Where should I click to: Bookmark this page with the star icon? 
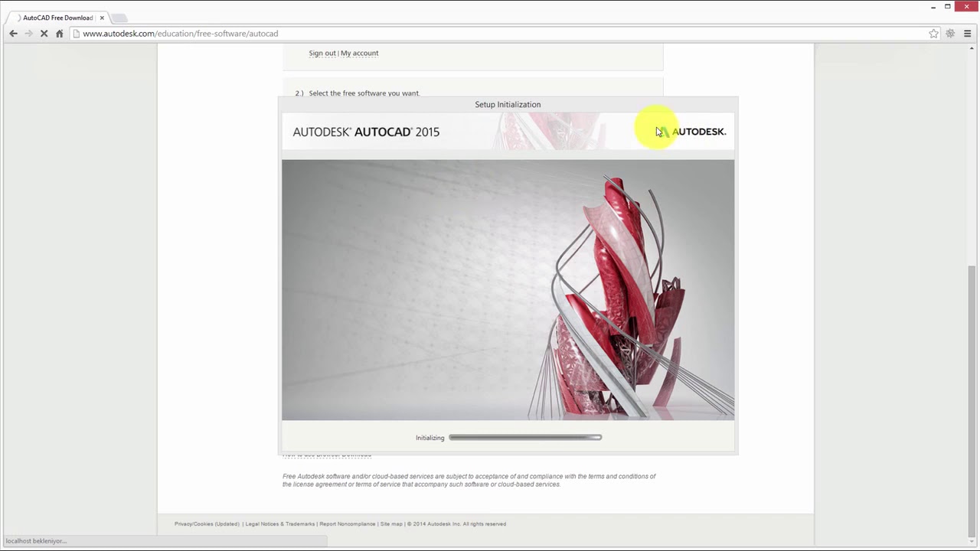pos(933,34)
